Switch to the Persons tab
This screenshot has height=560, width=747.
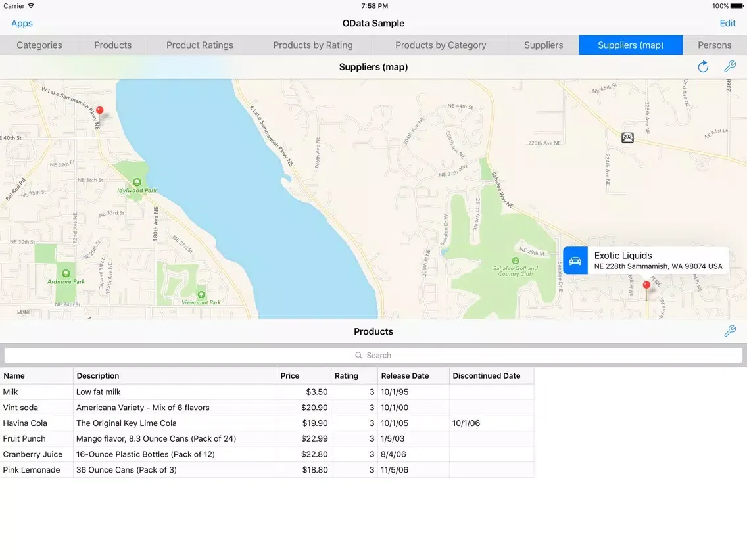pos(715,45)
